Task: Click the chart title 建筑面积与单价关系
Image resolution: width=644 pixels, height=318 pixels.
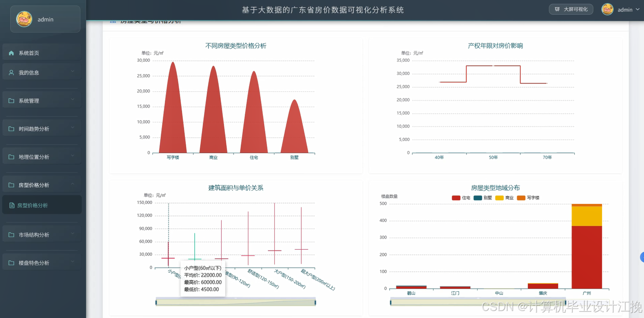Action: (236, 188)
